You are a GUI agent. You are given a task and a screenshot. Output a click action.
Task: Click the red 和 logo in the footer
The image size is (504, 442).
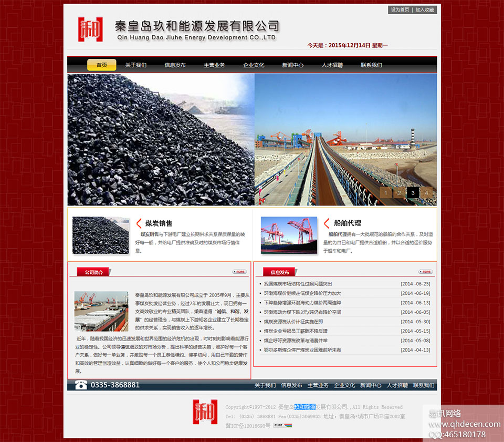205,412
